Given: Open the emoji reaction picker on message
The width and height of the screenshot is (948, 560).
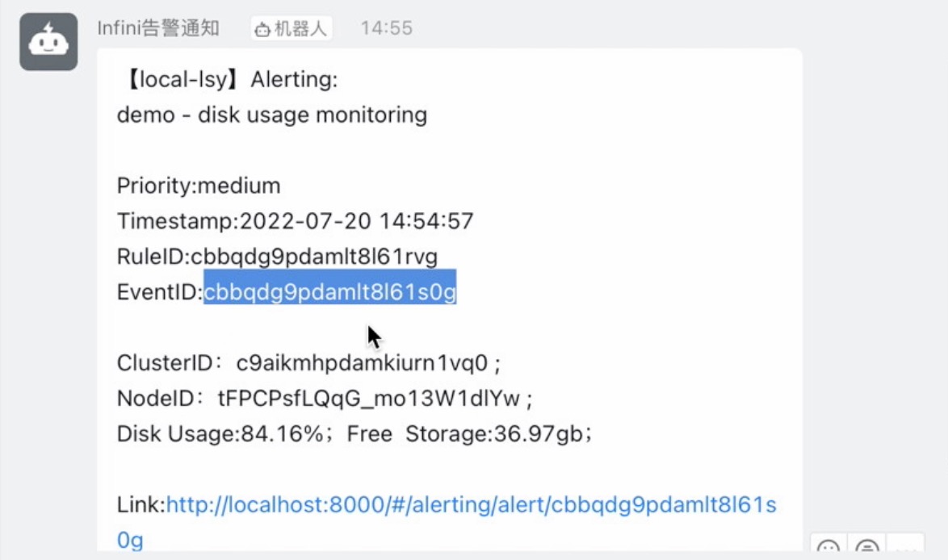Looking at the screenshot, I should coord(828,549).
